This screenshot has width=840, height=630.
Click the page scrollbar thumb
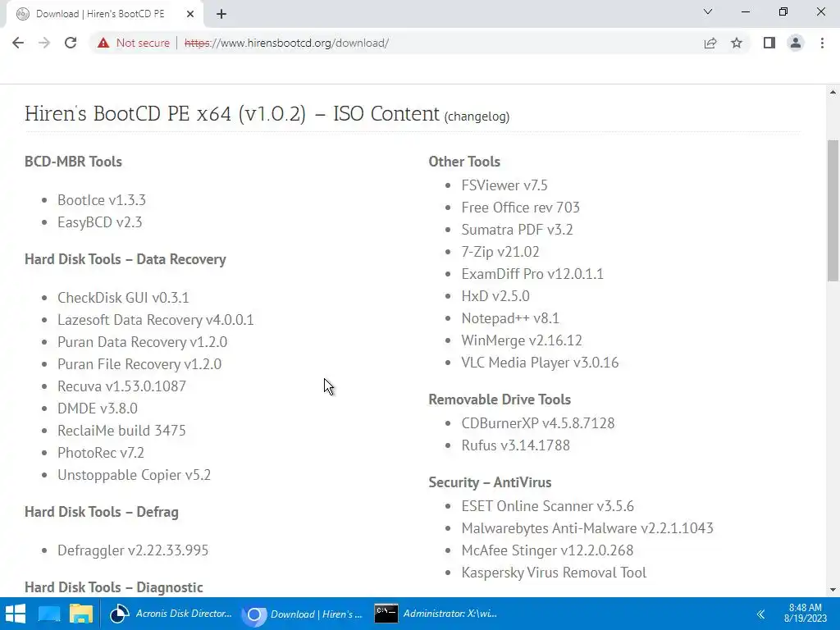[x=833, y=210]
